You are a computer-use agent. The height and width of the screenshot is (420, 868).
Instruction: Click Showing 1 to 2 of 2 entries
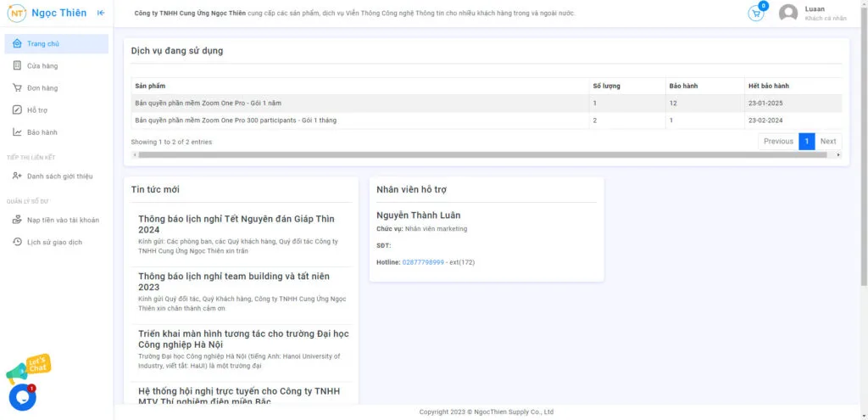171,142
